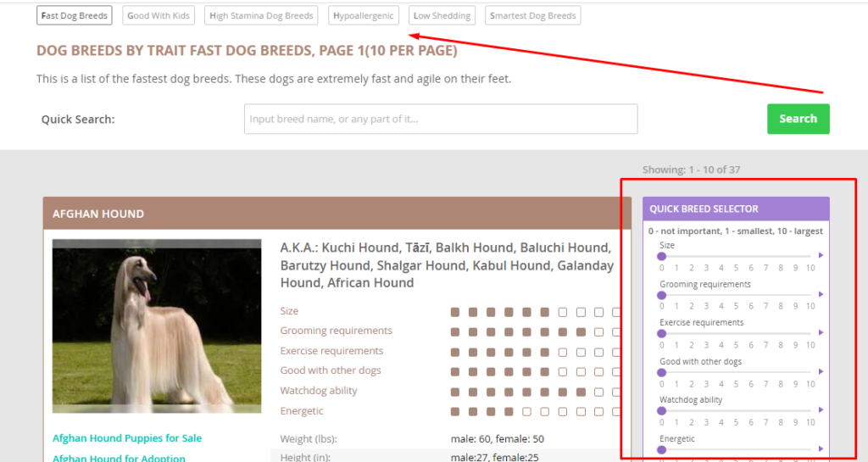868x462 pixels.
Task: Click the Good with other dogs label in the Afghan Hound card
Action: point(331,370)
